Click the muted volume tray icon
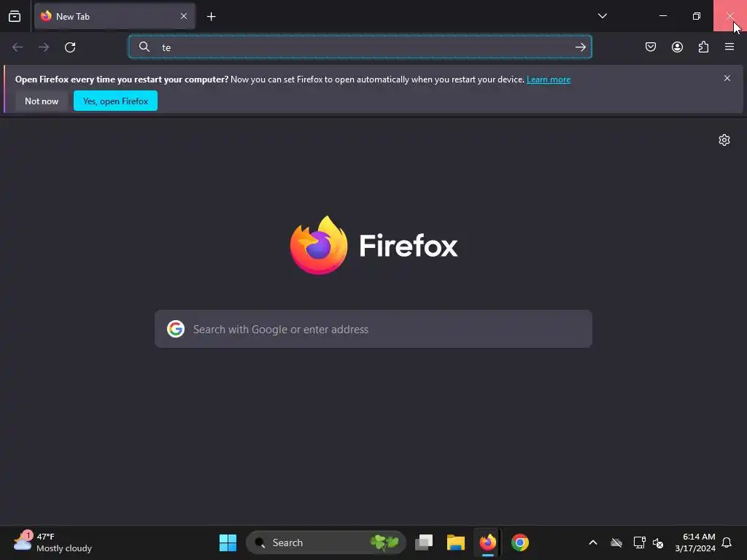Image resolution: width=747 pixels, height=560 pixels. [x=658, y=542]
